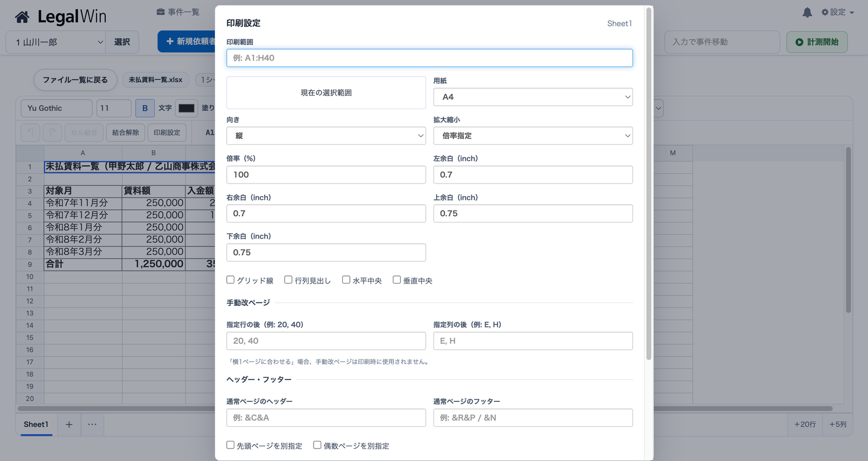This screenshot has width=868, height=461.
Task: Click the 右余白 0.7 field
Action: (326, 213)
